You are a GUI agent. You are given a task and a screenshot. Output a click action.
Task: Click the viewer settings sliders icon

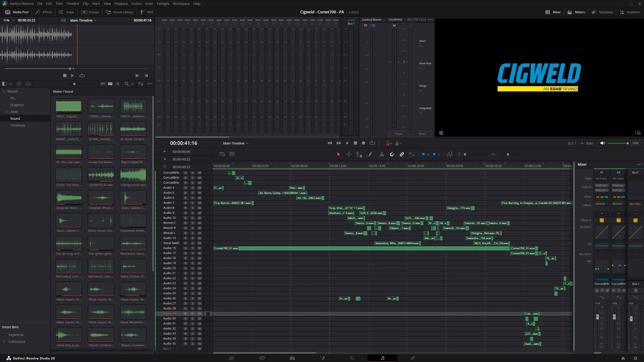(441, 133)
